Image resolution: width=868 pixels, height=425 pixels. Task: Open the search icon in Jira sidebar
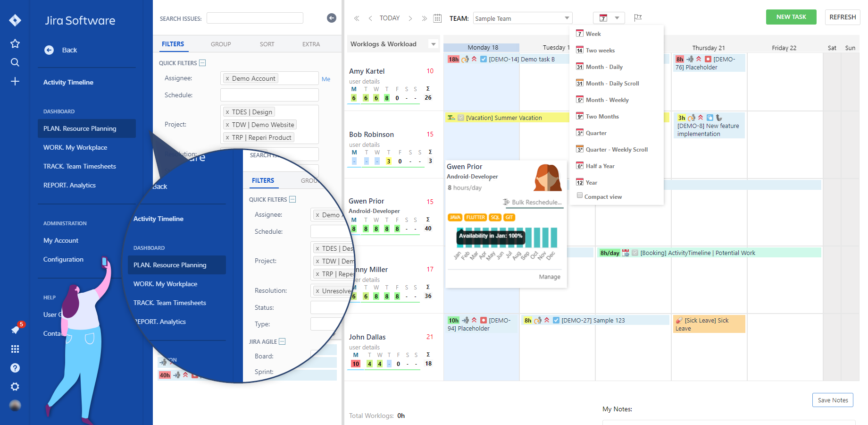pos(15,62)
